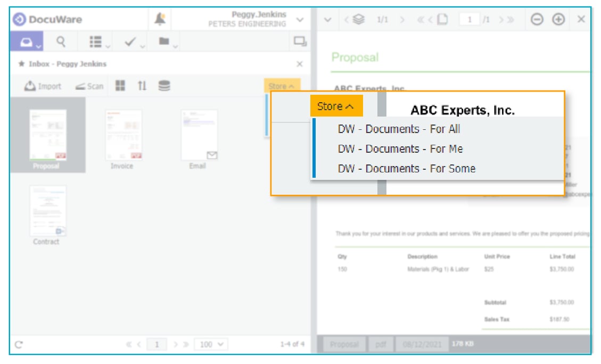Select the Invoice document thumbnail
601x364 pixels.
point(124,136)
